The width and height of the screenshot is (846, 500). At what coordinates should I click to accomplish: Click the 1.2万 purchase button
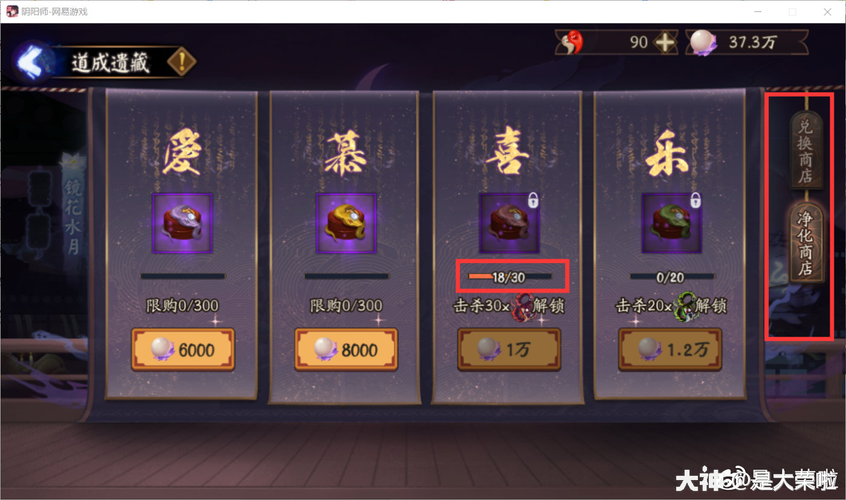670,350
